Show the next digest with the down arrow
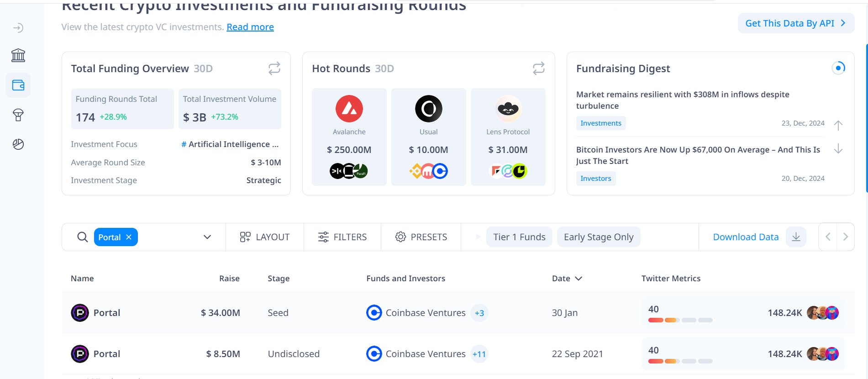868x379 pixels. point(838,149)
